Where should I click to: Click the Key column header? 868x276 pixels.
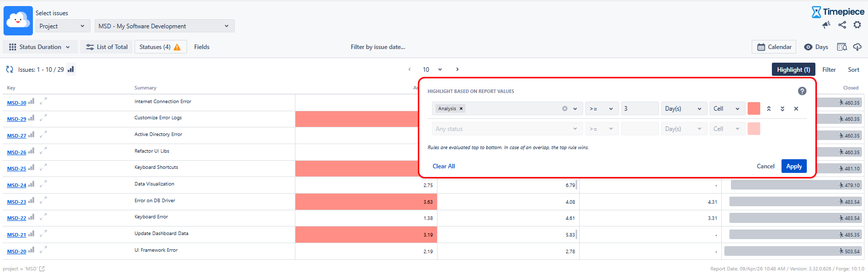(11, 88)
